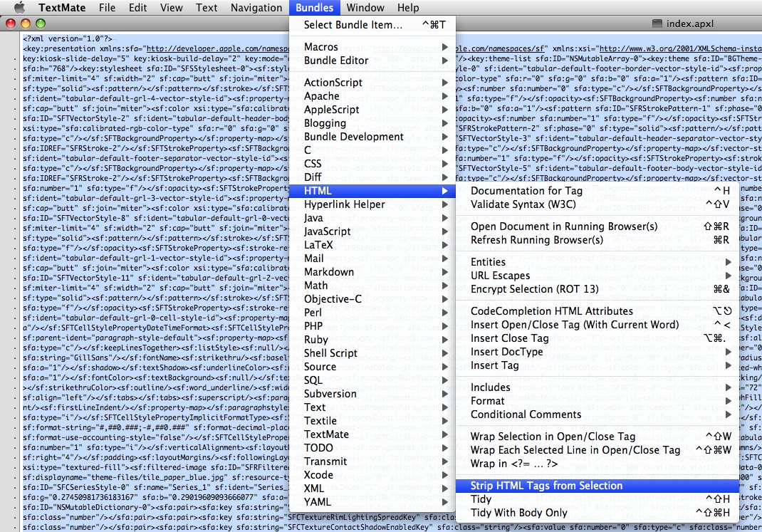
Task: Open the Perl bundle submenu
Action: tap(372, 313)
